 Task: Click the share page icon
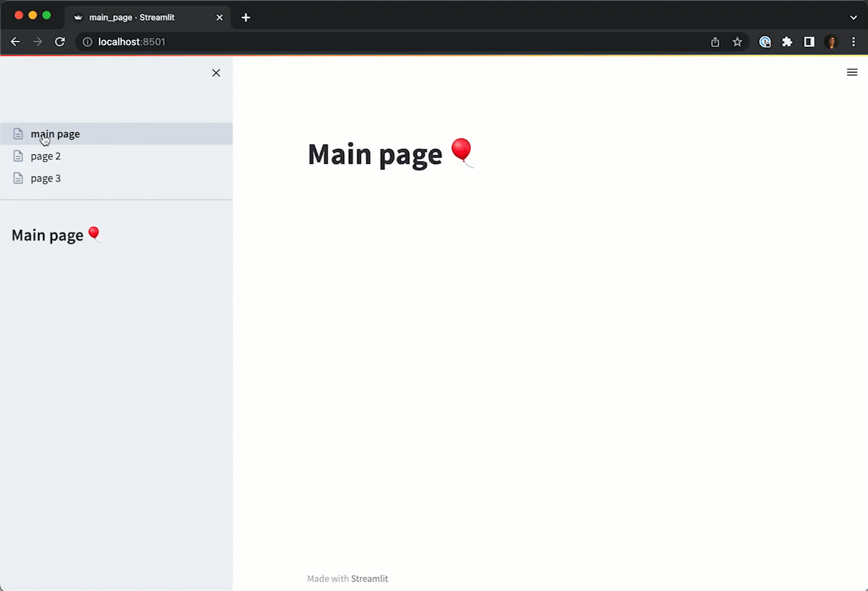pyautogui.click(x=715, y=42)
